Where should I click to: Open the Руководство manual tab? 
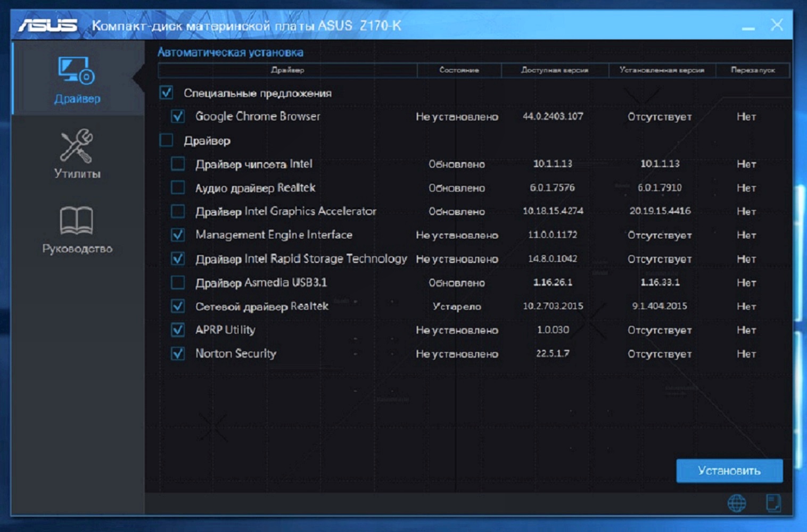point(77,229)
